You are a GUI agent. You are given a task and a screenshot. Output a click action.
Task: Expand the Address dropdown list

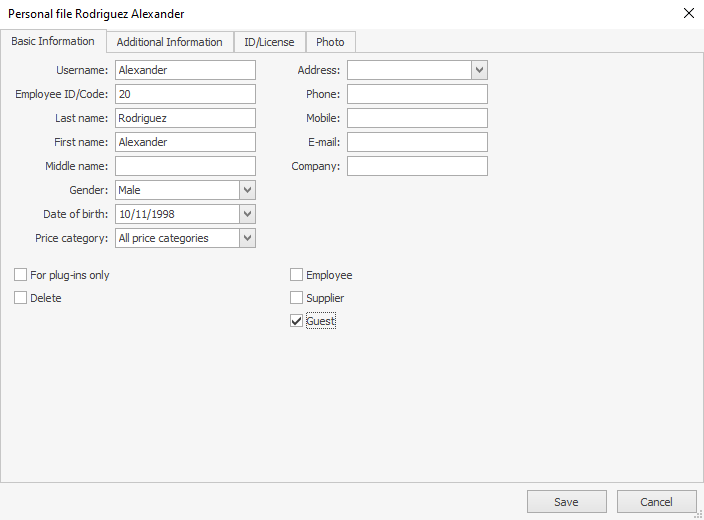pyautogui.click(x=480, y=70)
